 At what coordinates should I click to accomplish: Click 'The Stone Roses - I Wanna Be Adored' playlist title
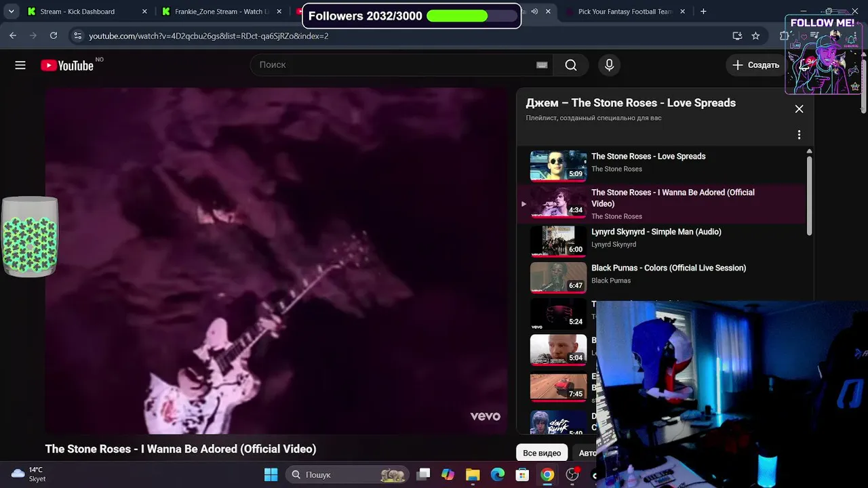673,198
